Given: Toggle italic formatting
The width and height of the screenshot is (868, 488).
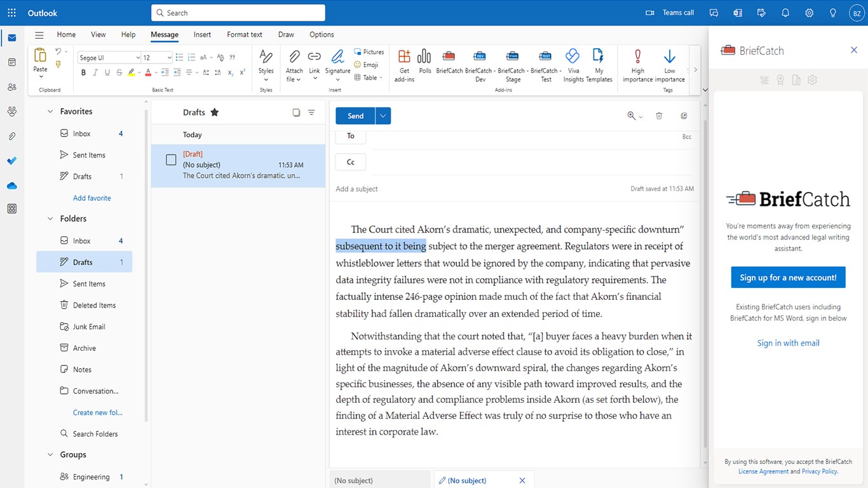Looking at the screenshot, I should (x=95, y=72).
